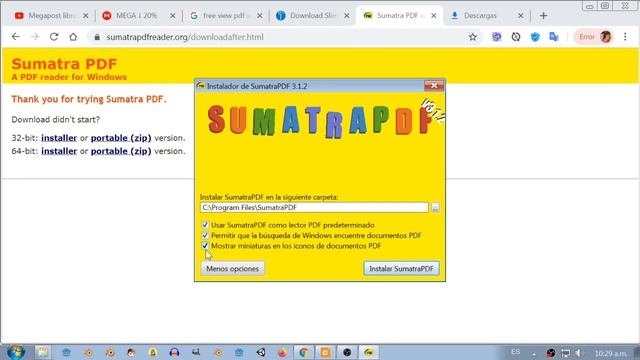Toggle Permitir que la búsqueda de Windows checkbox
Viewport: 640px width, 360px height.
coord(205,236)
